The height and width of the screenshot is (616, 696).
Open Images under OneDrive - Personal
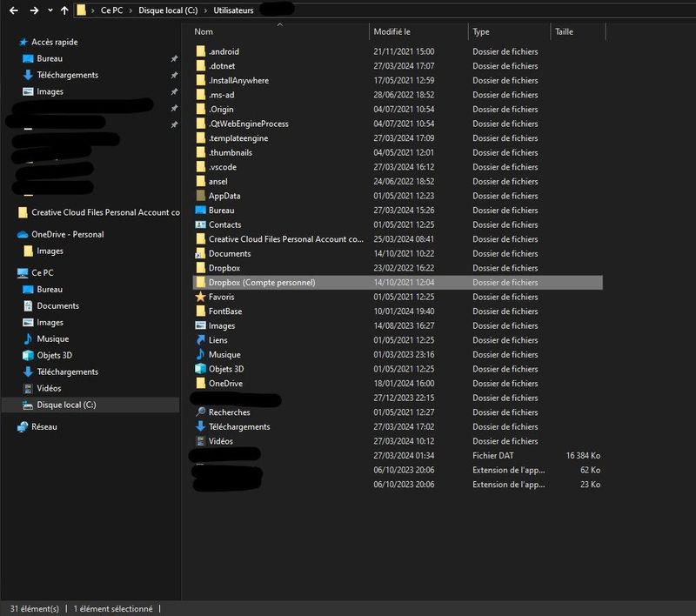tap(50, 251)
